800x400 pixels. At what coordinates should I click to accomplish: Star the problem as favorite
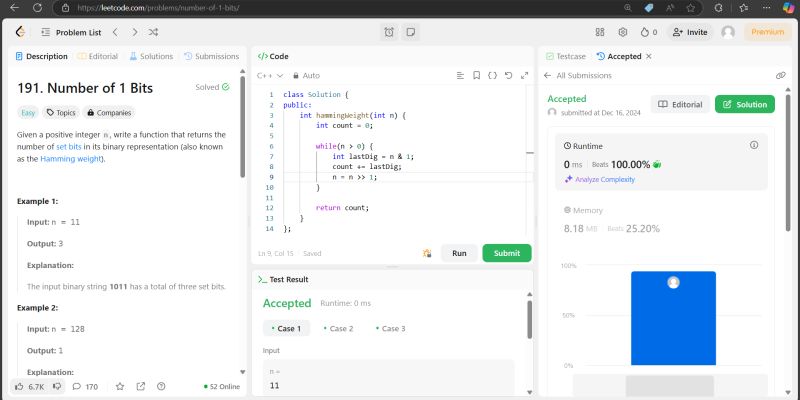(120, 387)
